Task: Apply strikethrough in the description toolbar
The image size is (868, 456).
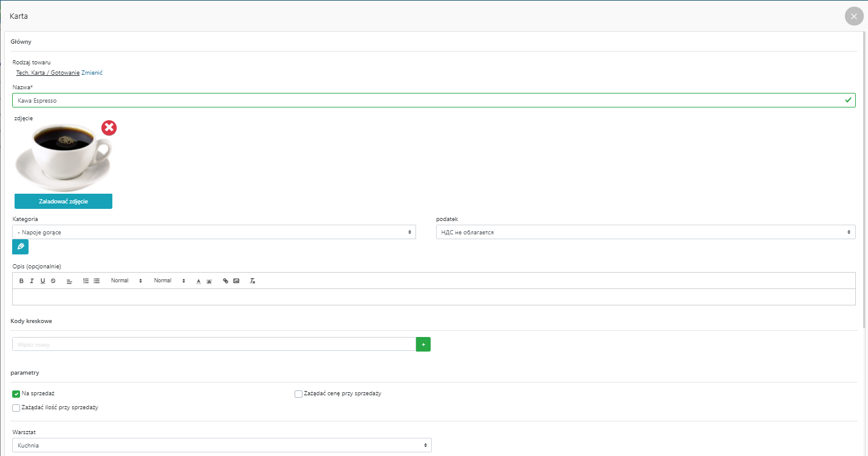Action: (53, 281)
